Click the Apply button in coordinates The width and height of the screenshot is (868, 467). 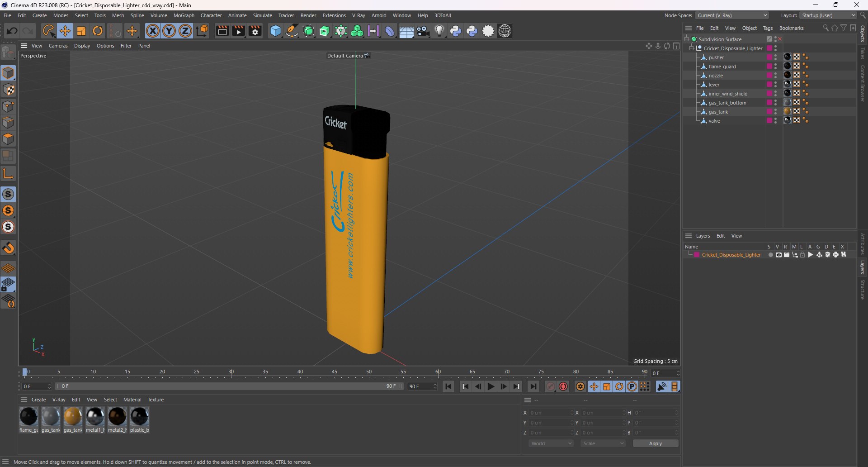(656, 443)
